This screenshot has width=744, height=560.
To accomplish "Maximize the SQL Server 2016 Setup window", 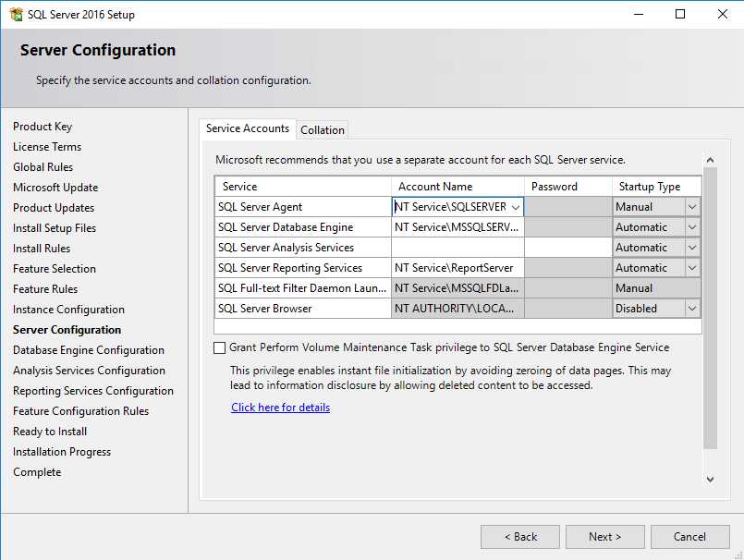I will coord(680,14).
